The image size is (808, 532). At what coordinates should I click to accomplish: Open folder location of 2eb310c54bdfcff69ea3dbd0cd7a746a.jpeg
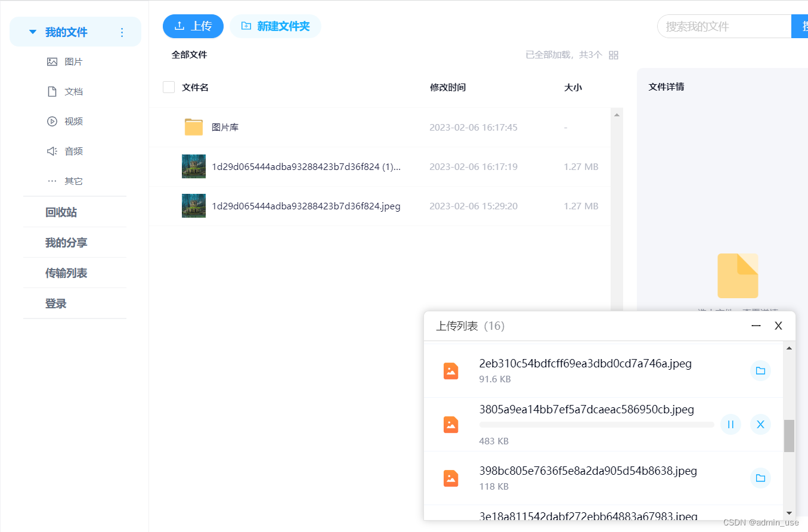[760, 370]
